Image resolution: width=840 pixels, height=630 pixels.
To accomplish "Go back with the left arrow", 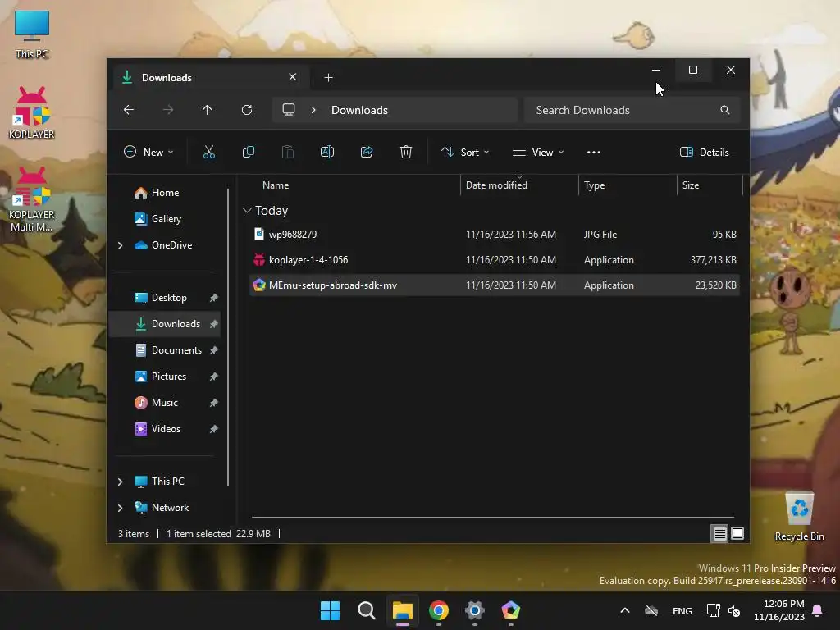I will 129,110.
